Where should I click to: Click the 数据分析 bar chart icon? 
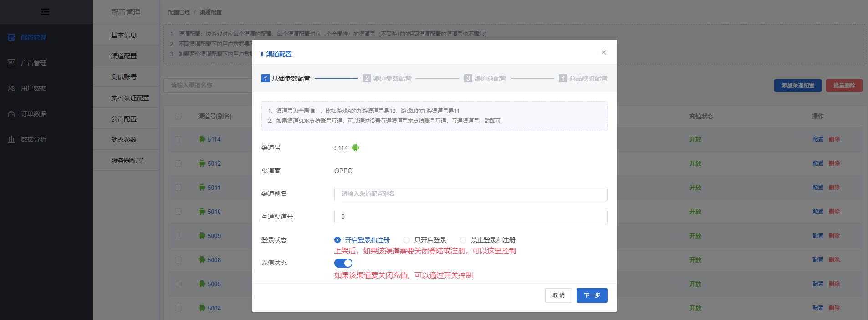pos(11,139)
